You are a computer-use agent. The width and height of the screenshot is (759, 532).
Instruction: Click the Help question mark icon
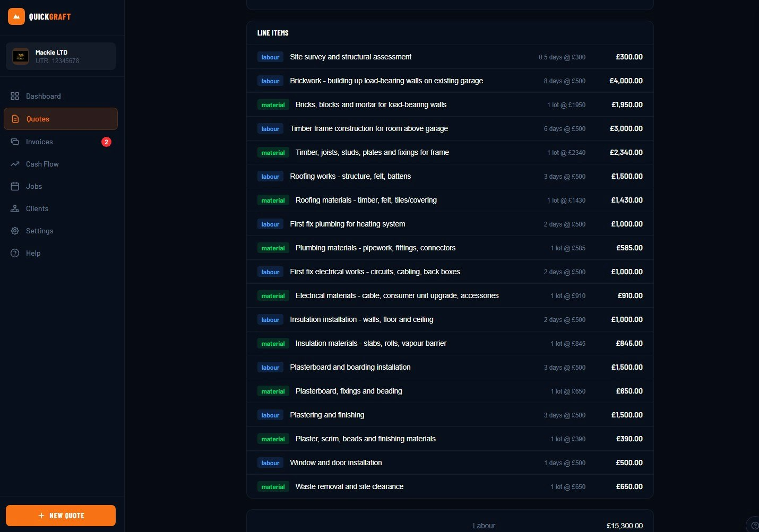tap(15, 253)
